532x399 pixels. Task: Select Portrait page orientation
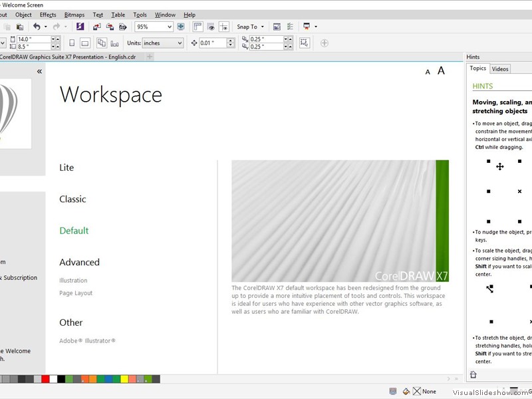[x=72, y=43]
